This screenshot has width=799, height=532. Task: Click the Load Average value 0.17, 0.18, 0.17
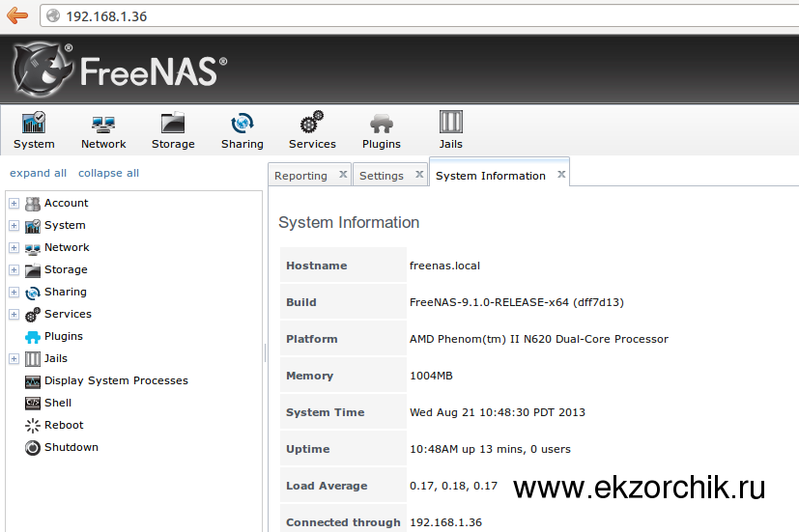tap(453, 486)
